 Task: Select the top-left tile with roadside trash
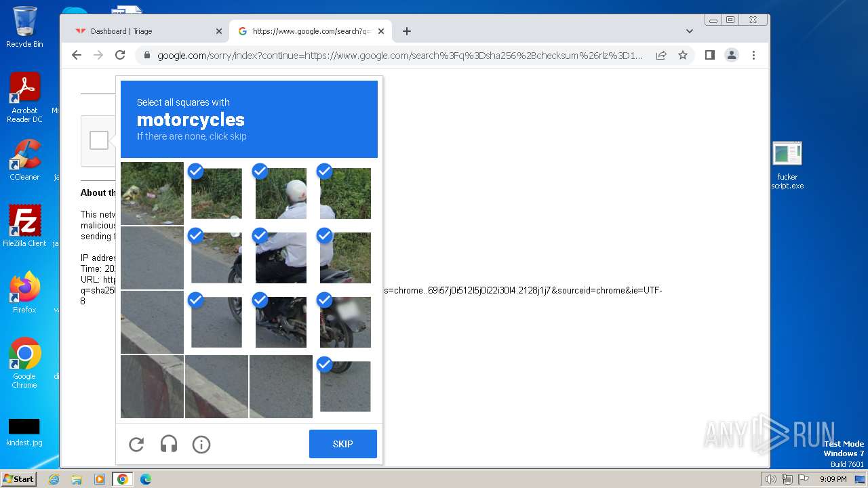[152, 193]
